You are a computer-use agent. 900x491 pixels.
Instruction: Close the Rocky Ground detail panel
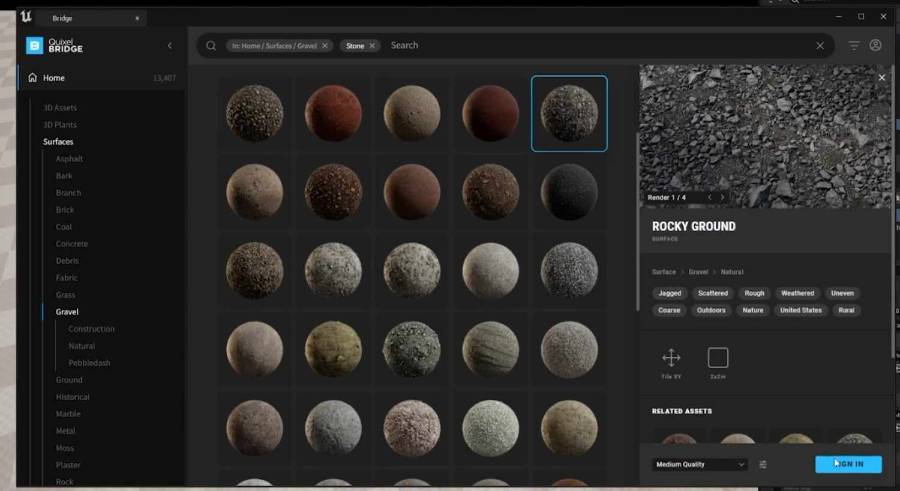point(882,78)
